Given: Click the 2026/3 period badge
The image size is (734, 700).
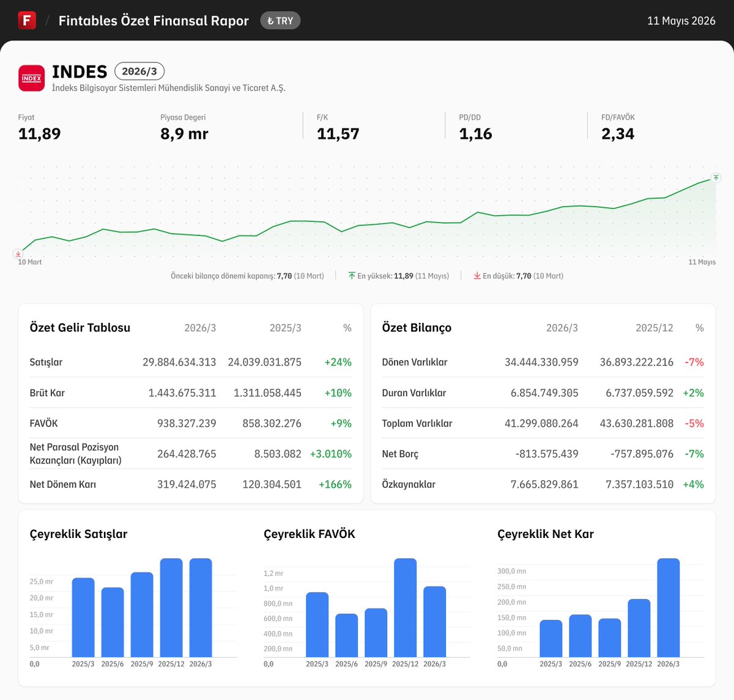Looking at the screenshot, I should click(x=139, y=72).
